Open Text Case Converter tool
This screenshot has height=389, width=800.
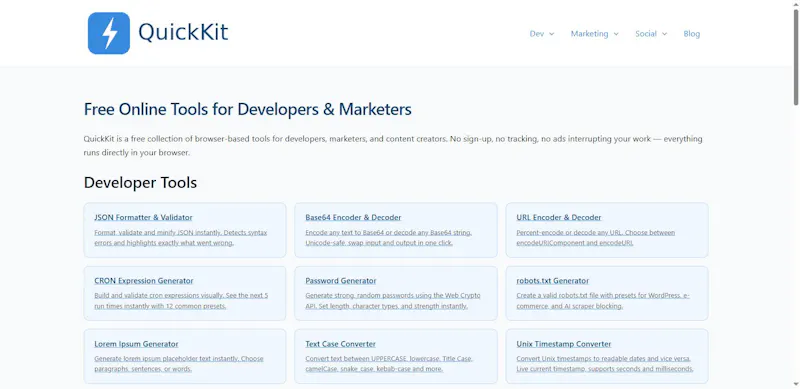click(340, 344)
